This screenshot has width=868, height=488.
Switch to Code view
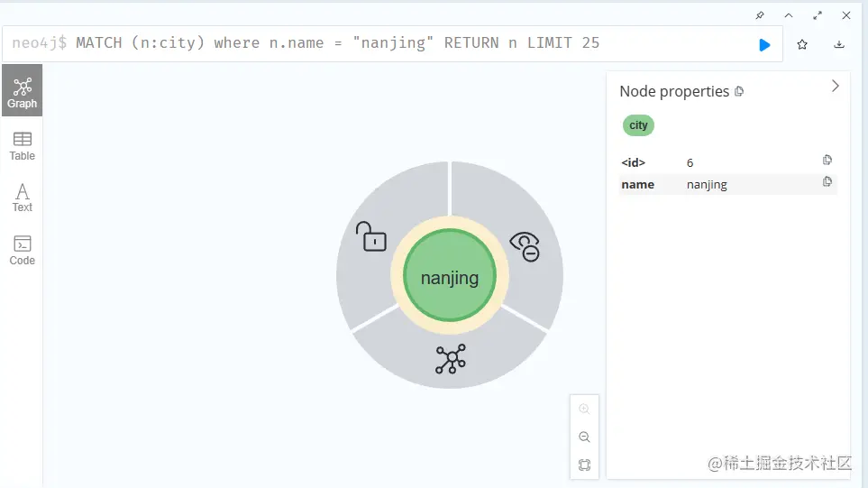coord(23,251)
